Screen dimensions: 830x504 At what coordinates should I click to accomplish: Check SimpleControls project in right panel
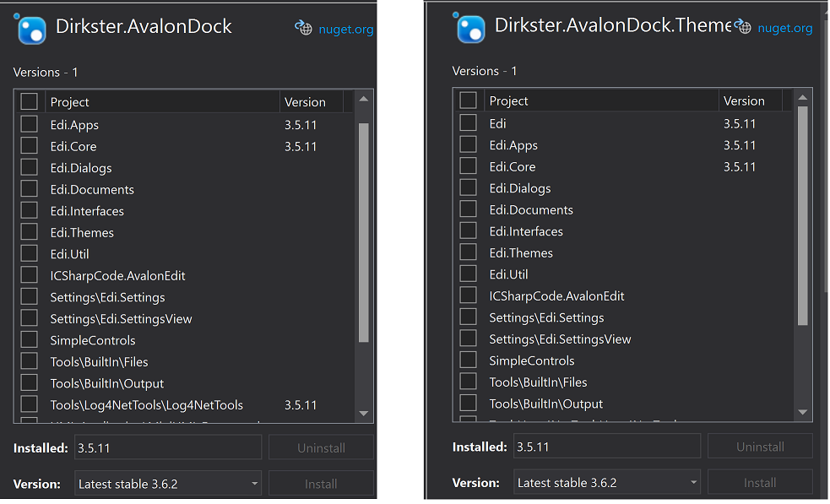click(468, 360)
